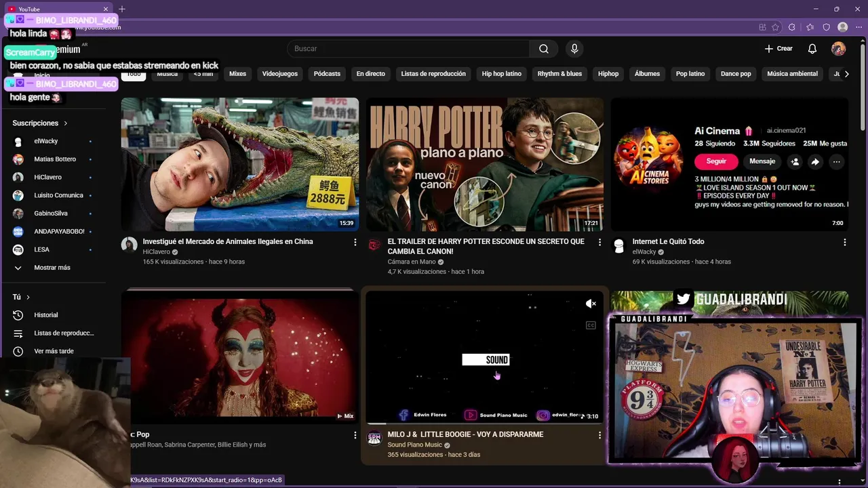
Task: Click the Edge extensions puzzle icon
Action: click(792, 27)
